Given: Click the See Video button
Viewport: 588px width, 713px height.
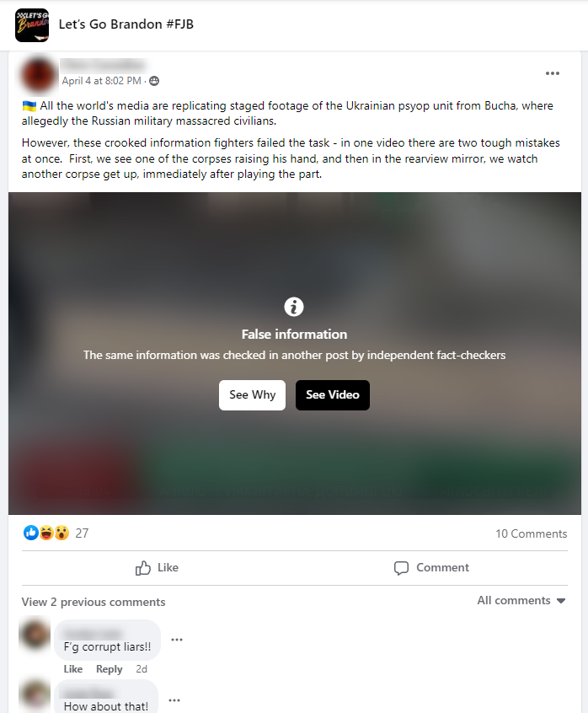Looking at the screenshot, I should point(333,395).
